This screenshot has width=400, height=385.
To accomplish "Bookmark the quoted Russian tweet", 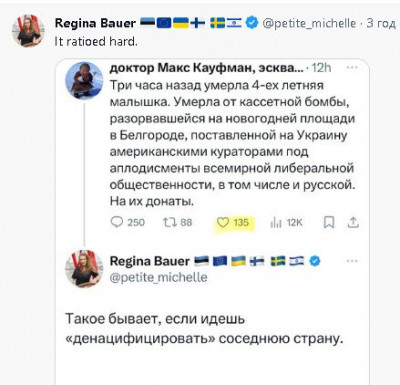I will (329, 222).
